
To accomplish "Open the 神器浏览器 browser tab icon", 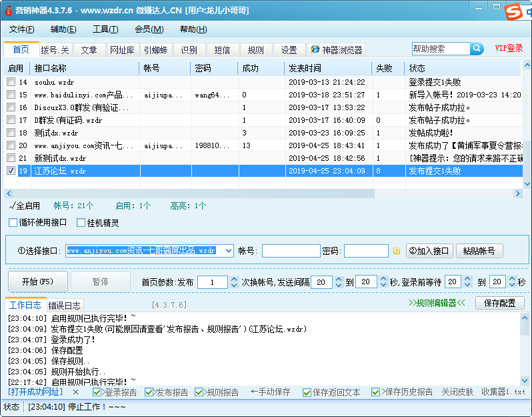I will (x=315, y=50).
